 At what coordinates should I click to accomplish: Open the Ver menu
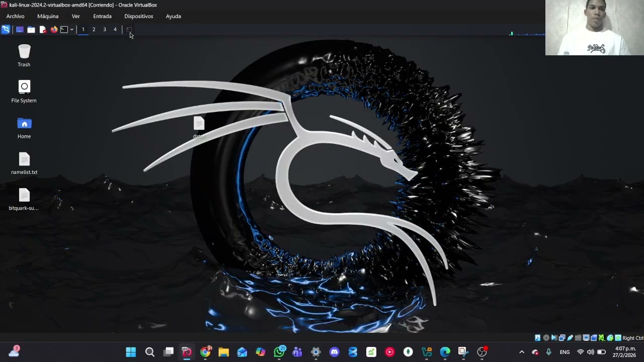pyautogui.click(x=75, y=16)
